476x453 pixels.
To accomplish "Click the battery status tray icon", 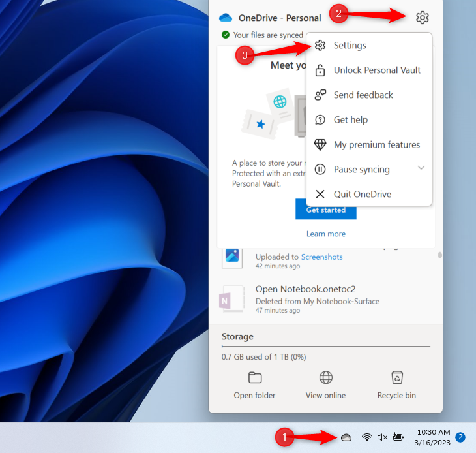I will [x=398, y=437].
